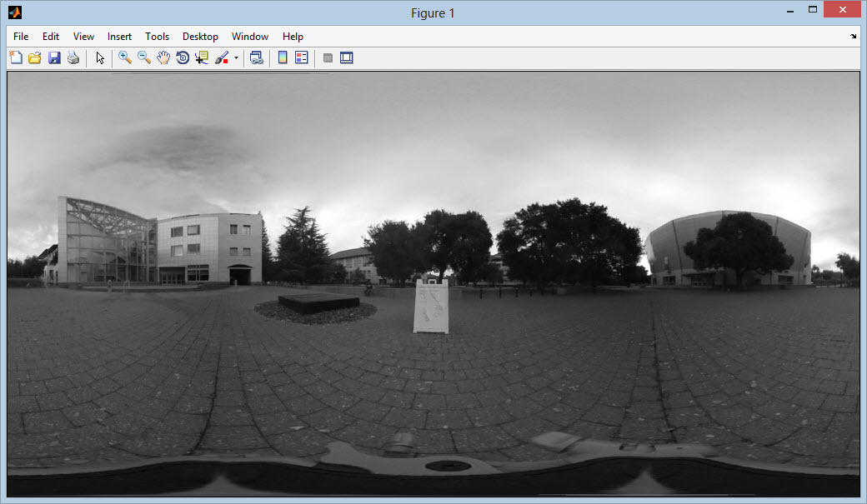Viewport: 867px width, 504px height.
Task: Open the Tools menu
Action: point(157,37)
